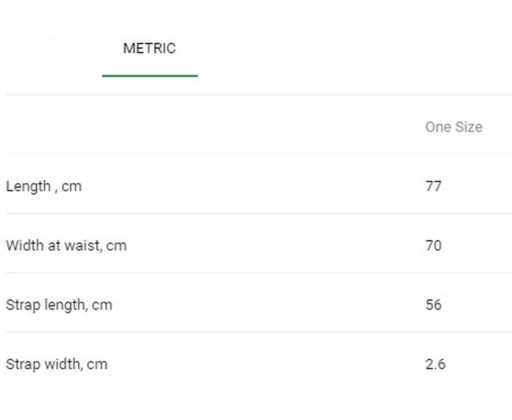Select the Length , cm row label
Viewport: 512px width, 420px height.
point(44,186)
